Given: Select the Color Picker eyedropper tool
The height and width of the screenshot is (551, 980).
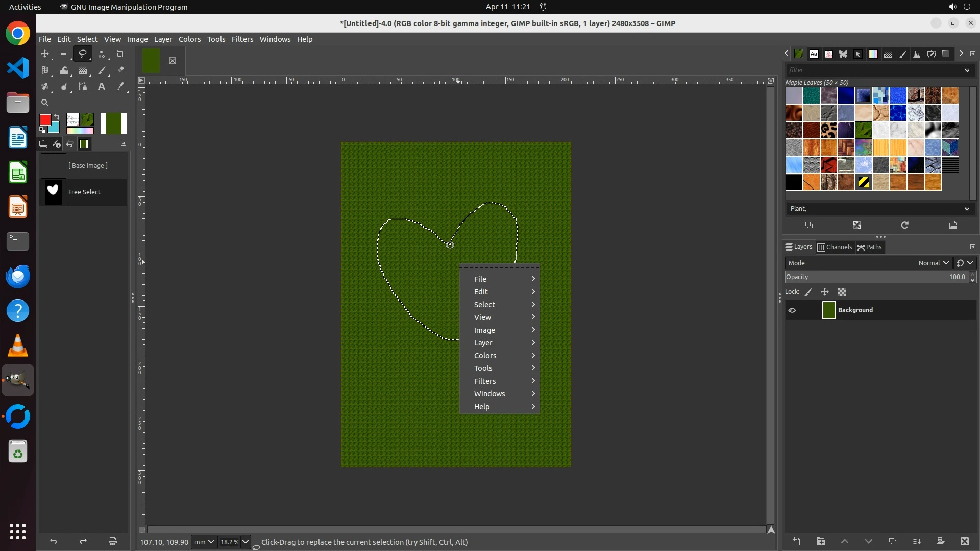Looking at the screenshot, I should [x=120, y=87].
